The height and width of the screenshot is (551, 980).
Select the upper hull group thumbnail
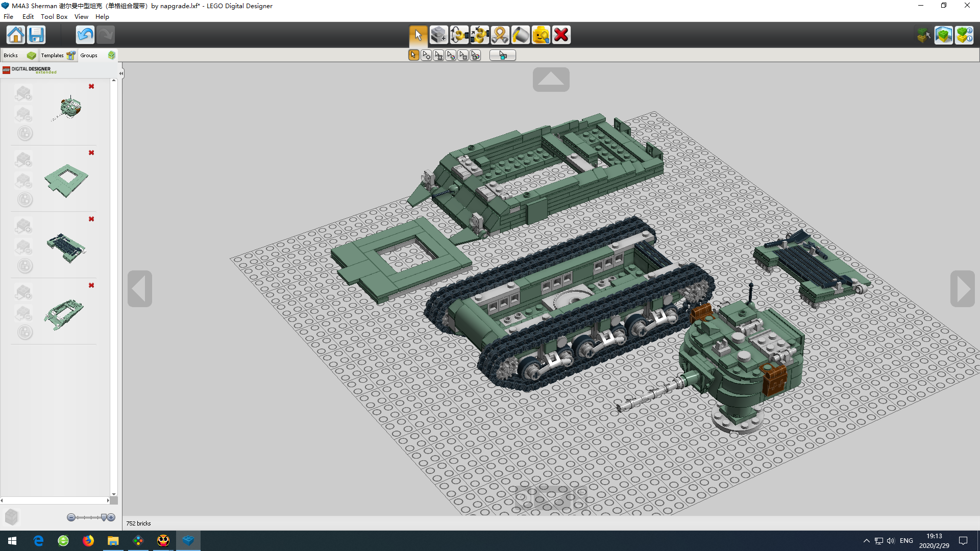pyautogui.click(x=64, y=314)
